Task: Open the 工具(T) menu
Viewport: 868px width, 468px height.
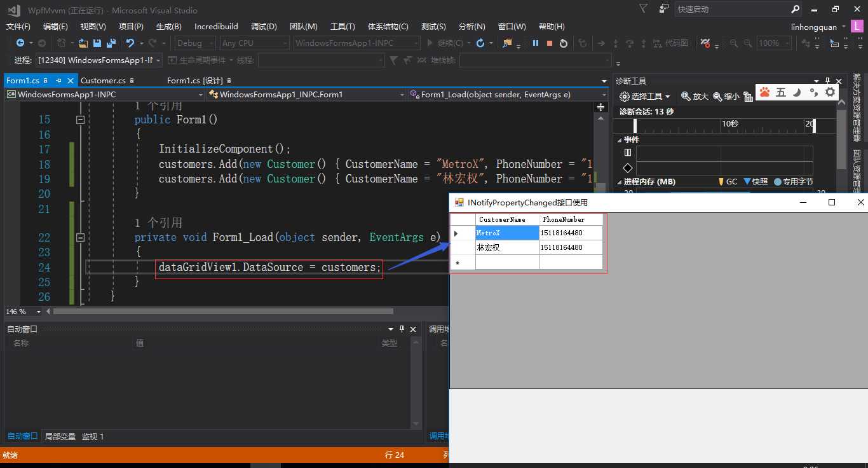Action: 342,26
